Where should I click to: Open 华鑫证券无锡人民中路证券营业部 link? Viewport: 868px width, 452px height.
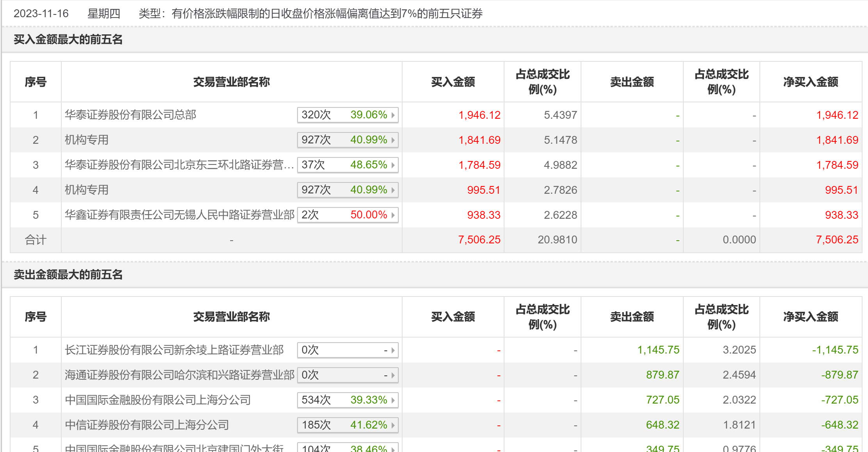(179, 215)
